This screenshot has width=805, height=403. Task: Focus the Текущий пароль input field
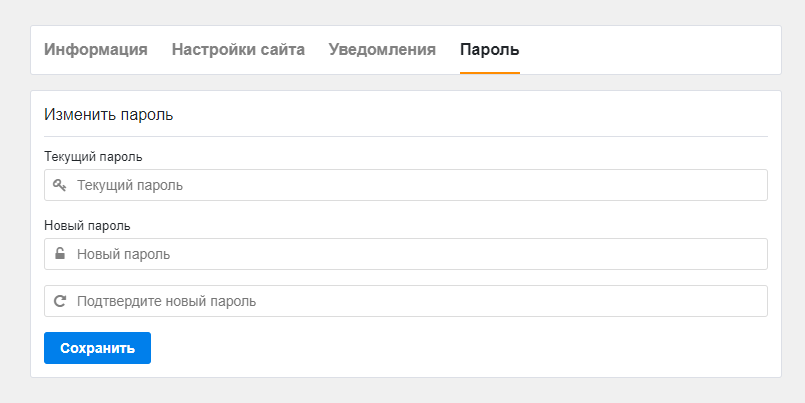point(406,185)
